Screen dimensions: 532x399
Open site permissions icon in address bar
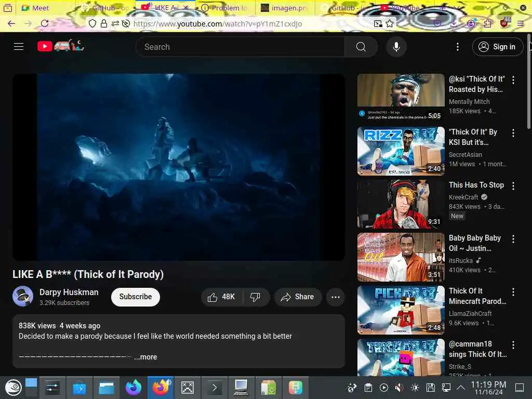click(115, 23)
